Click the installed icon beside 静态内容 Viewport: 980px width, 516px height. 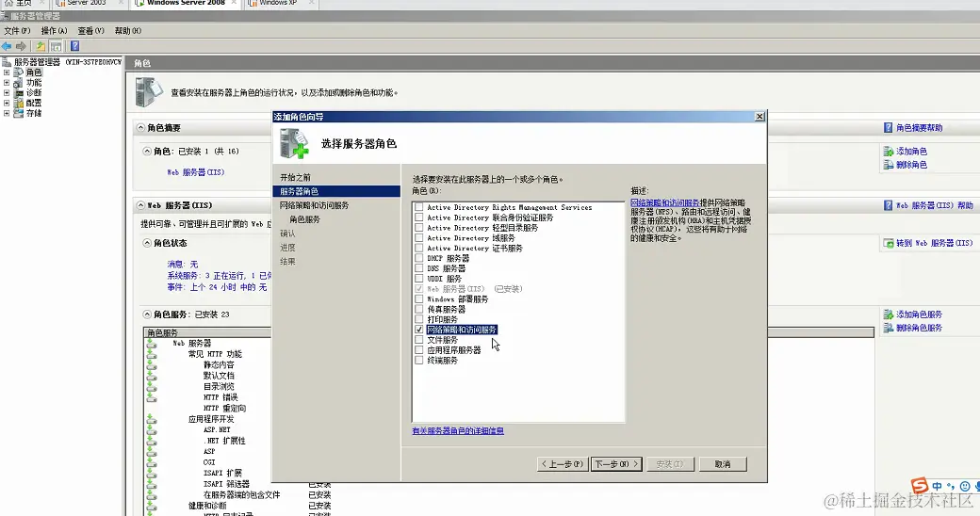tap(152, 364)
